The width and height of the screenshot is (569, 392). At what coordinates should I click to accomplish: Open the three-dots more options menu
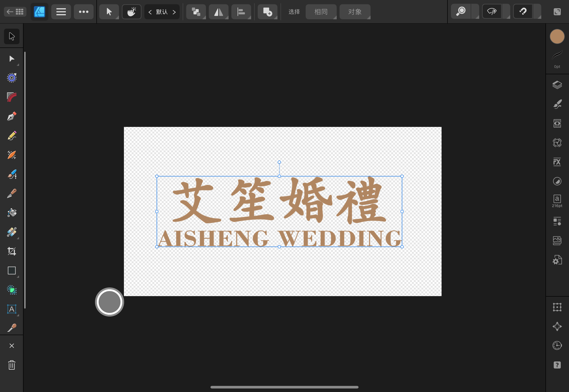point(83,12)
